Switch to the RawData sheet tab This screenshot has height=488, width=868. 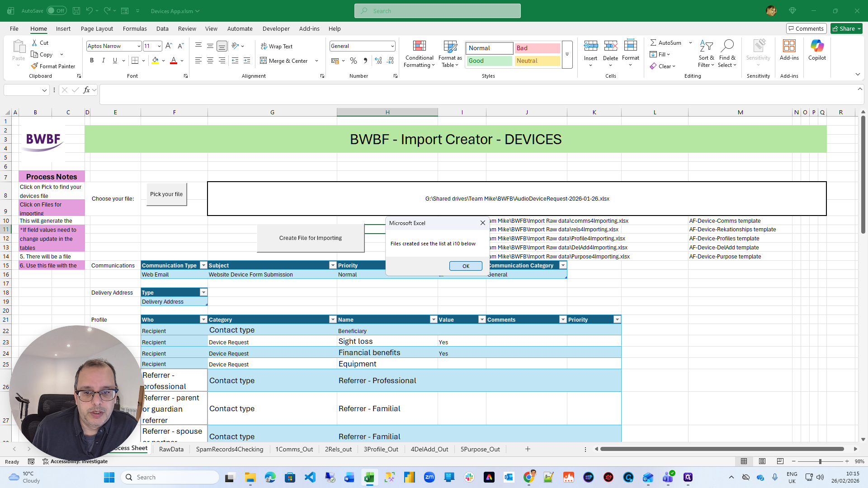point(171,449)
